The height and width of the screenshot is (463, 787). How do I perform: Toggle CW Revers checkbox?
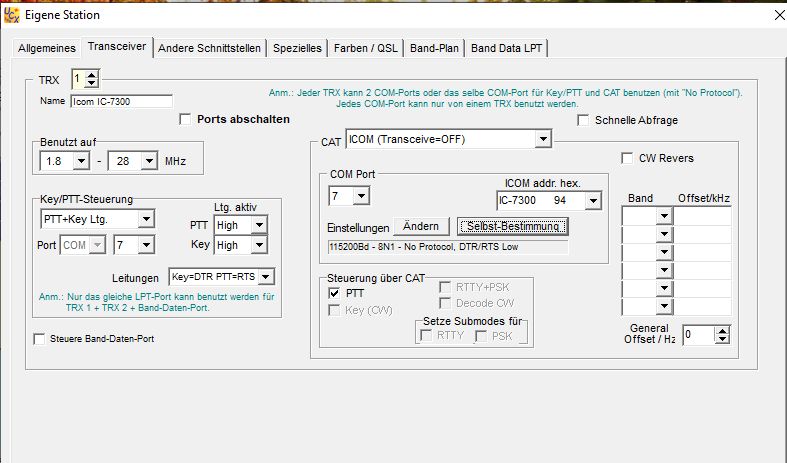[x=627, y=159]
